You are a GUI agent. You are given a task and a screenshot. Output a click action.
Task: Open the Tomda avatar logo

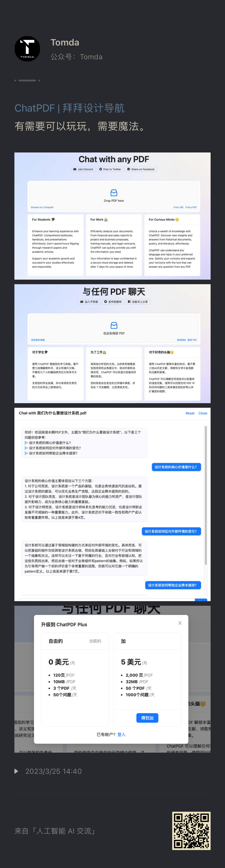(x=27, y=49)
